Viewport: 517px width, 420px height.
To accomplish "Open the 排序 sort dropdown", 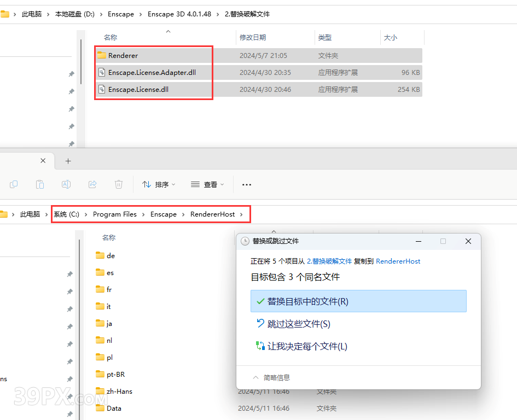I will pyautogui.click(x=159, y=184).
